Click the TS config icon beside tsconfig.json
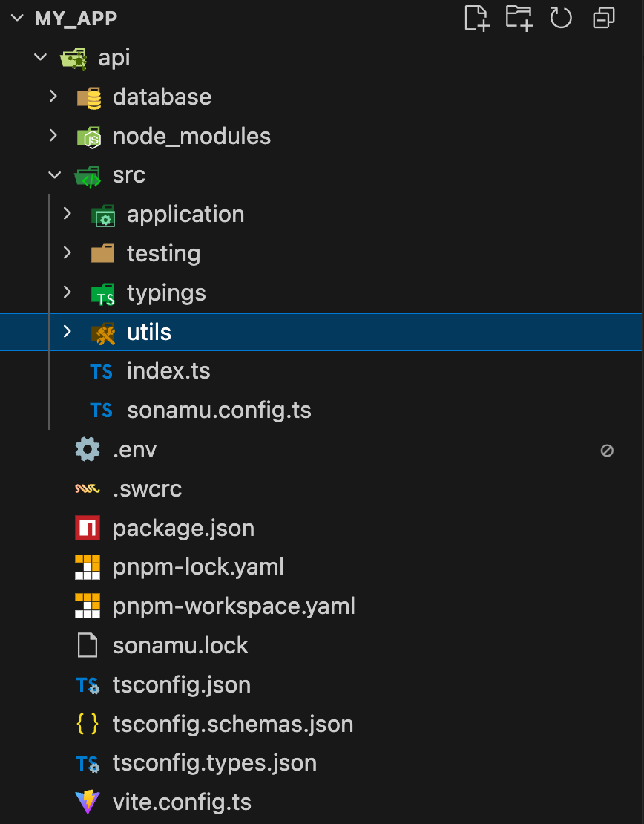The image size is (644, 824). tap(88, 685)
